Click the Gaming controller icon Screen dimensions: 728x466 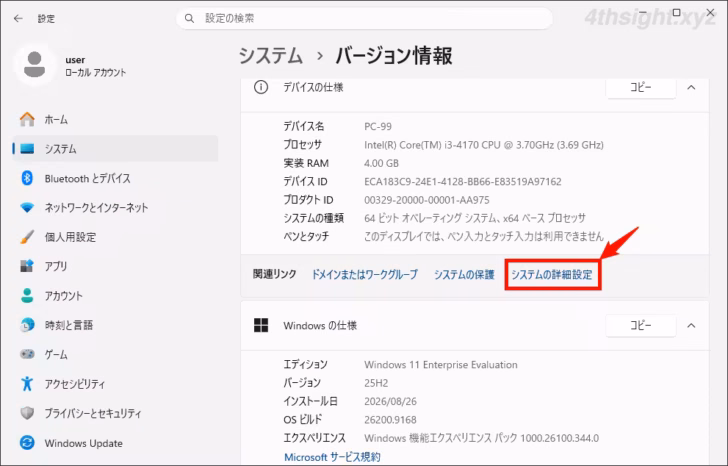(27, 354)
